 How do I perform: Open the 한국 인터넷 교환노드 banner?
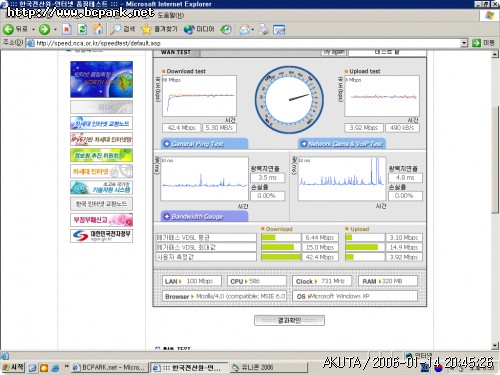coord(101,204)
